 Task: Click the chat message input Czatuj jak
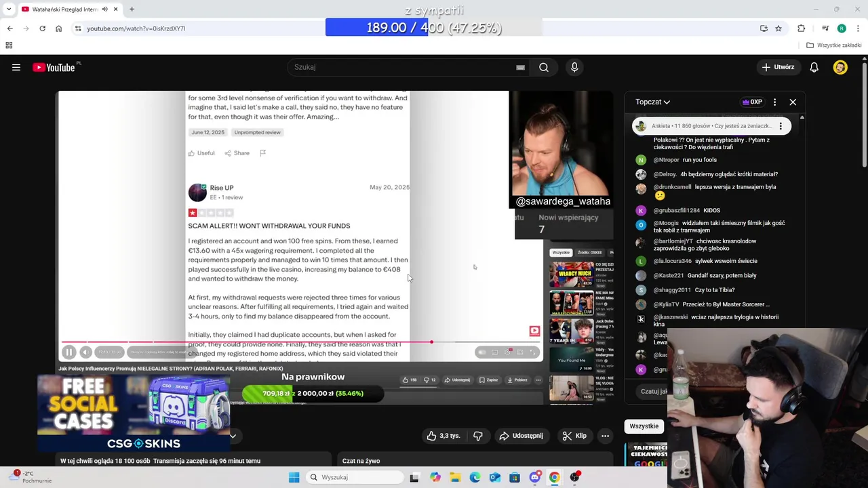654,391
